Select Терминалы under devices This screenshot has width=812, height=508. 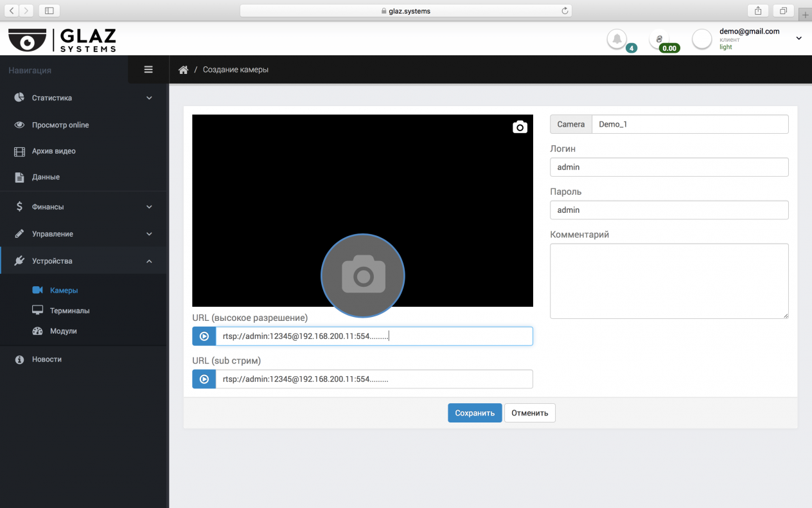(69, 311)
